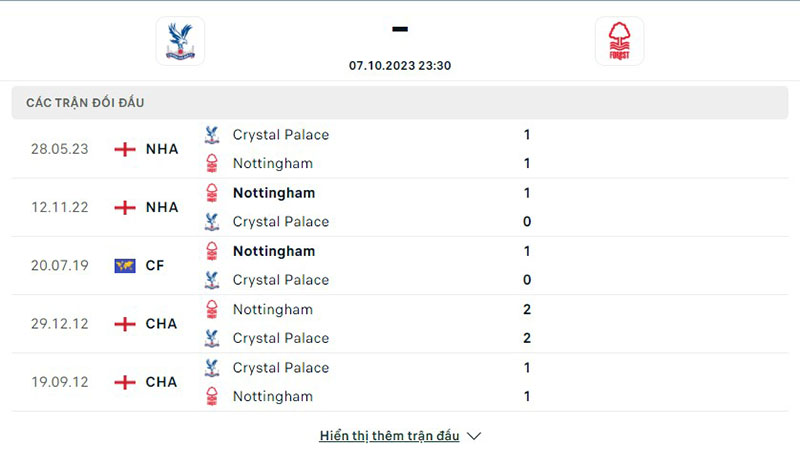Viewport: 800px width, 467px height.
Task: Click Crystal Palace badge in 28.05.23 match
Action: pos(212,135)
